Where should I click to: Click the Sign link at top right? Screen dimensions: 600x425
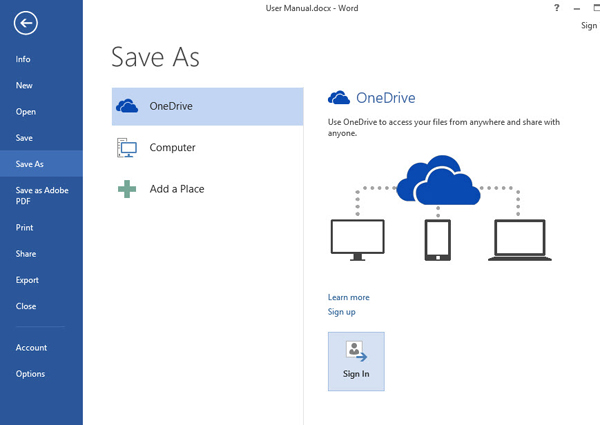pos(589,26)
